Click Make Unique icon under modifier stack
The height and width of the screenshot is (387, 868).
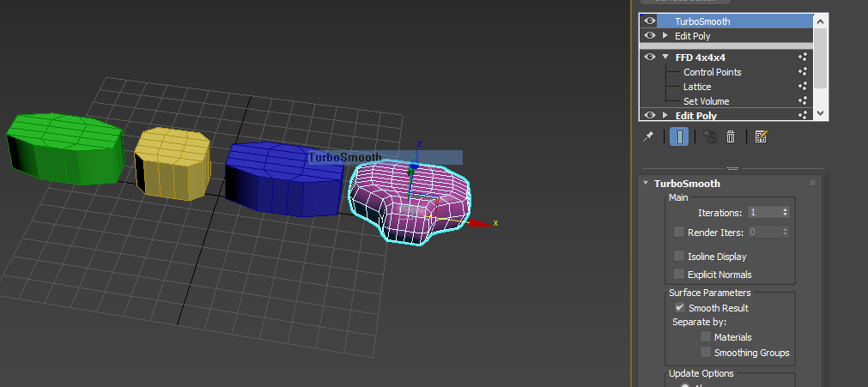tap(710, 136)
